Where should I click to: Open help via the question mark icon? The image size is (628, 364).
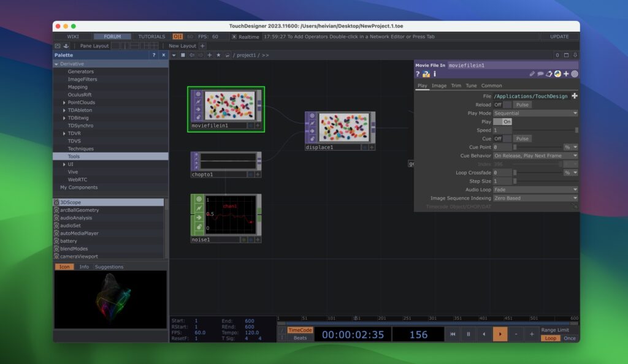click(x=418, y=74)
